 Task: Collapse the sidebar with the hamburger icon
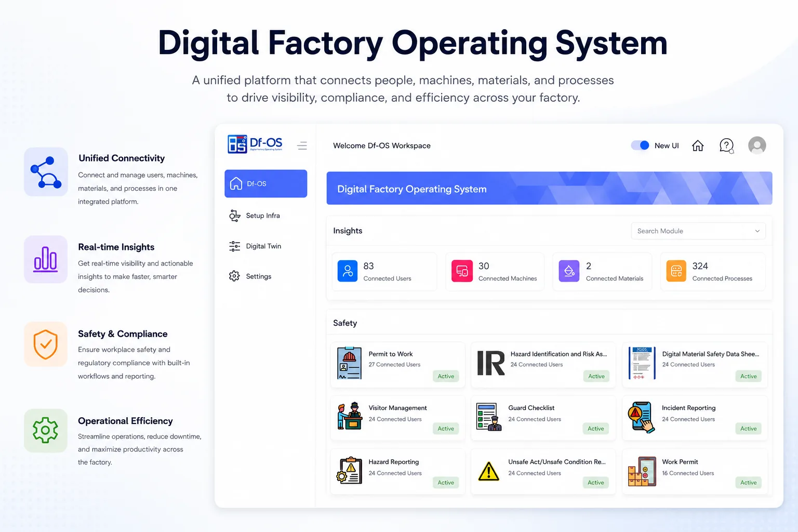tap(302, 145)
